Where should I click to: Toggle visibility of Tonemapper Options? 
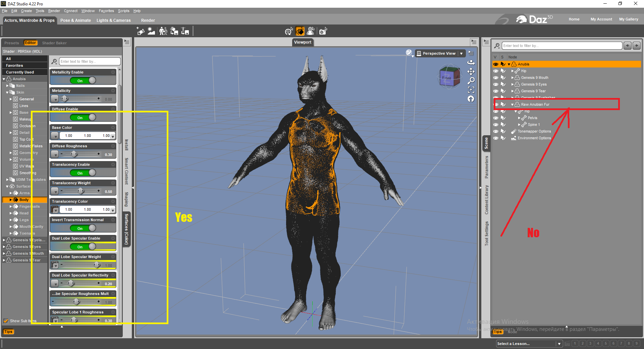[496, 131]
